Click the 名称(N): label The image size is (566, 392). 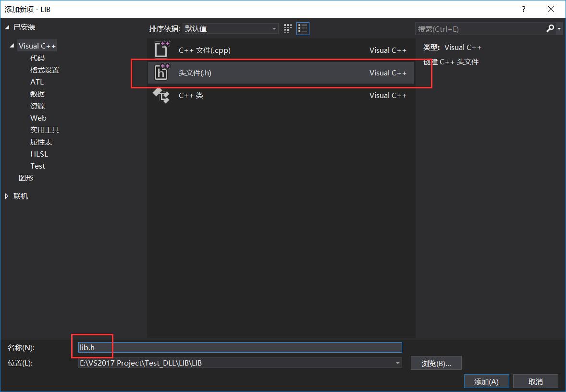tap(21, 348)
